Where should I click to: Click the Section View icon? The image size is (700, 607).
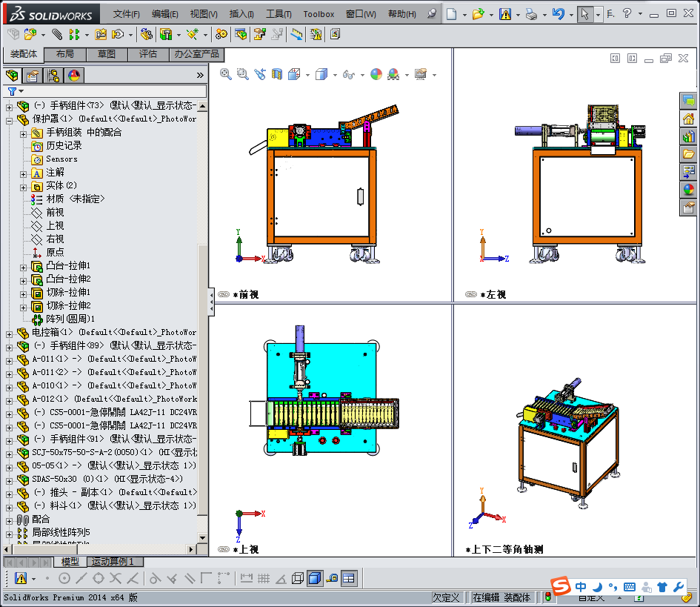tap(277, 74)
